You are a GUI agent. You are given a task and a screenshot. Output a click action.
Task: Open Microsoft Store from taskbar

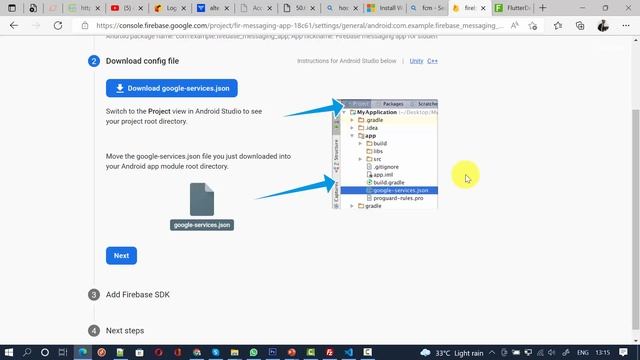tap(139, 352)
